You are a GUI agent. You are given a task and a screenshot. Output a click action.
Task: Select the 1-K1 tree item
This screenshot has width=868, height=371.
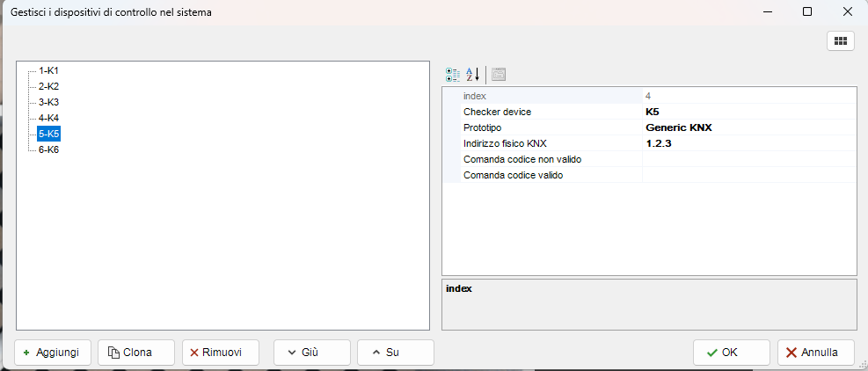pos(48,70)
